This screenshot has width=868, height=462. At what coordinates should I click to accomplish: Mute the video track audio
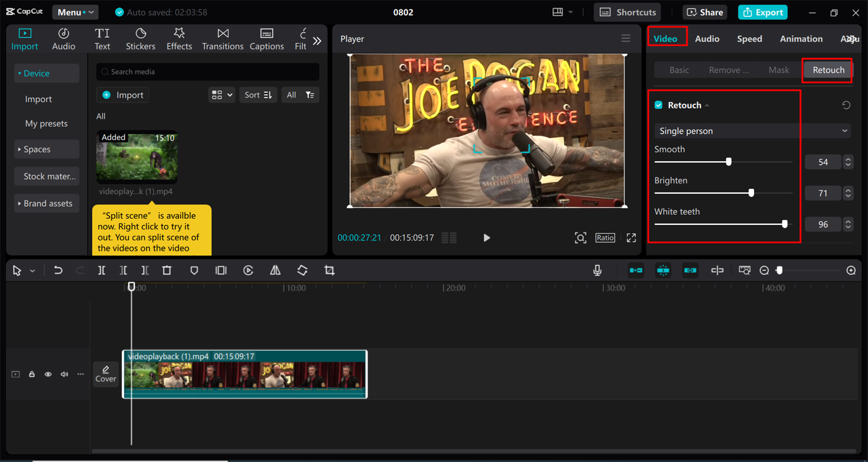[64, 374]
